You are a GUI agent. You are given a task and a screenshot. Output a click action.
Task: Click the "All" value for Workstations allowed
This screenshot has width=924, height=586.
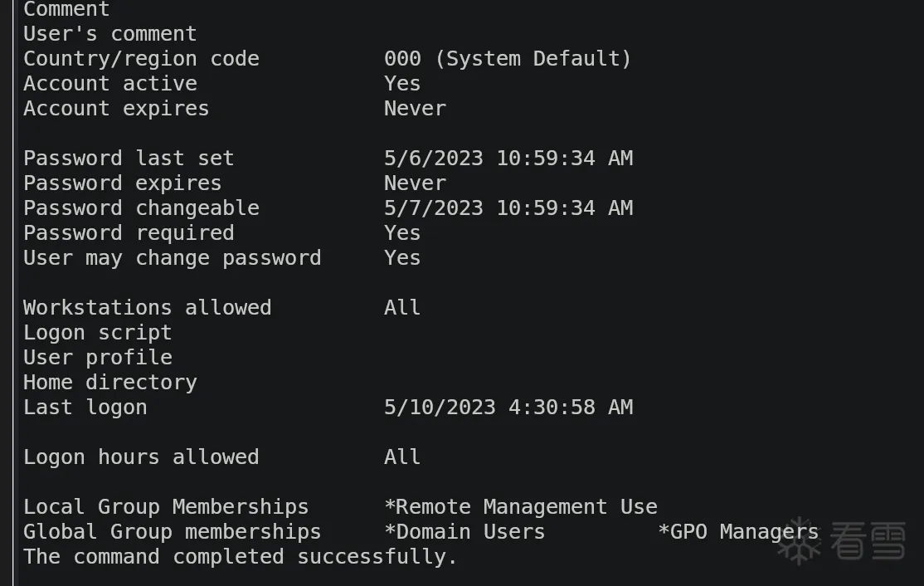pos(402,308)
